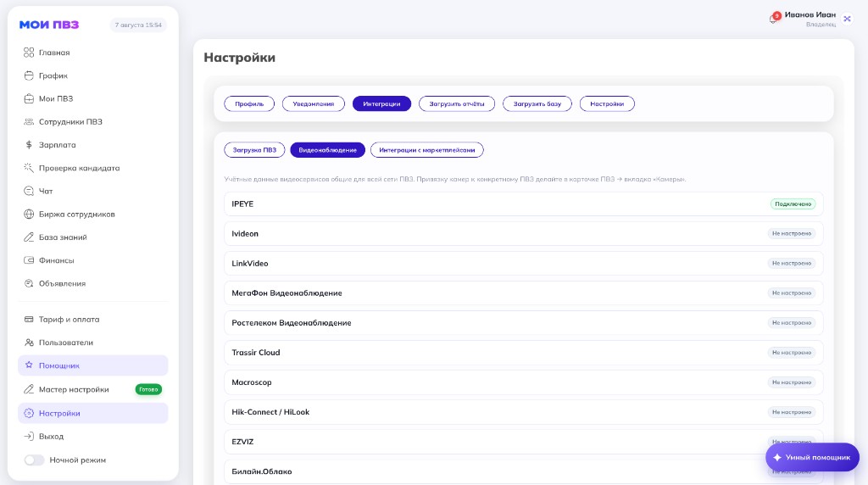Screen dimensions: 868x485
Task: Click the 7 августа 15:54 date label
Action: [138, 25]
